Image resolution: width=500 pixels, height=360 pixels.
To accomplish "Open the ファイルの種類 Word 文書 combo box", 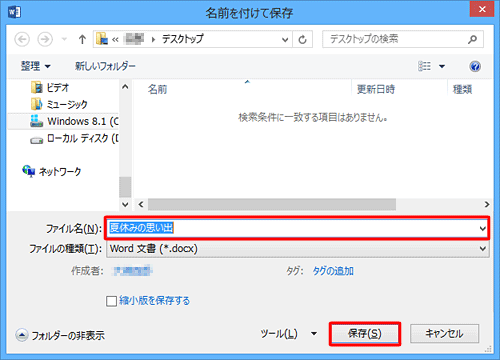I will [x=297, y=248].
